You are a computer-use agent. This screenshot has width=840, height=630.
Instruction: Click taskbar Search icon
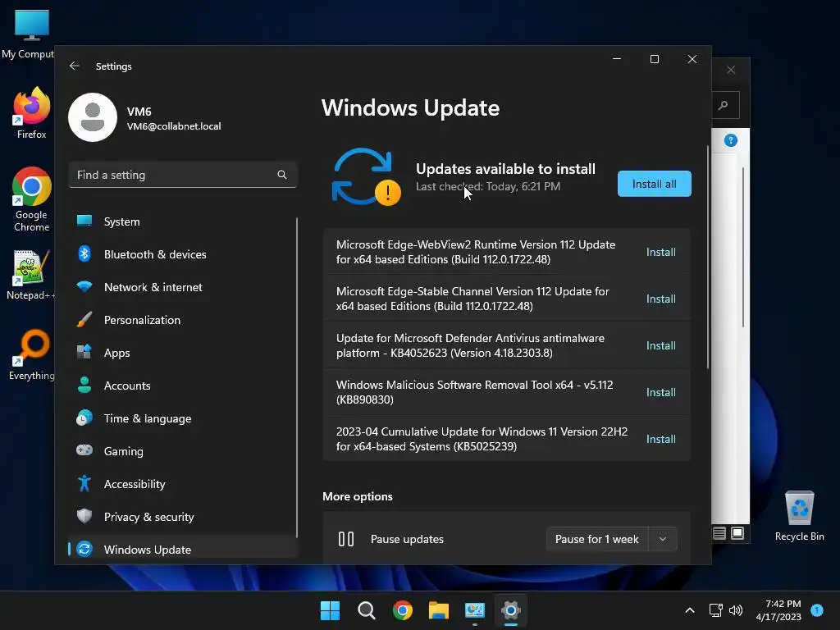pos(367,610)
